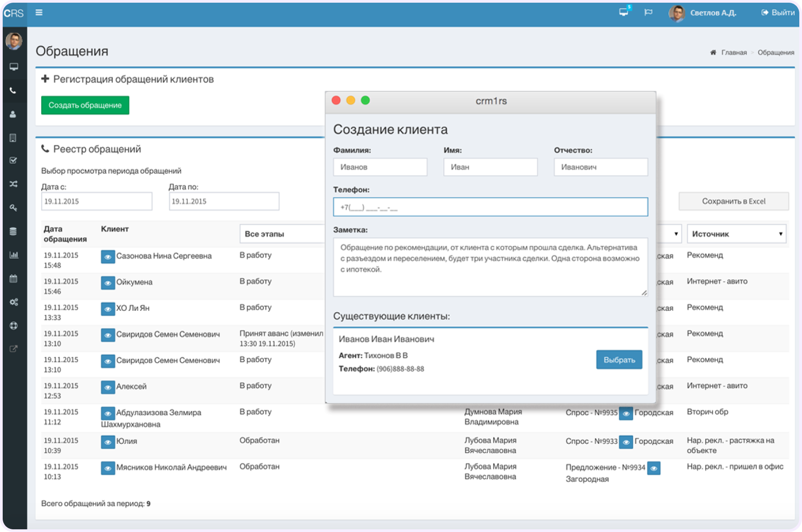This screenshot has height=532, width=802.
Task: Open the gears settings icon in the sidebar
Action: click(14, 302)
